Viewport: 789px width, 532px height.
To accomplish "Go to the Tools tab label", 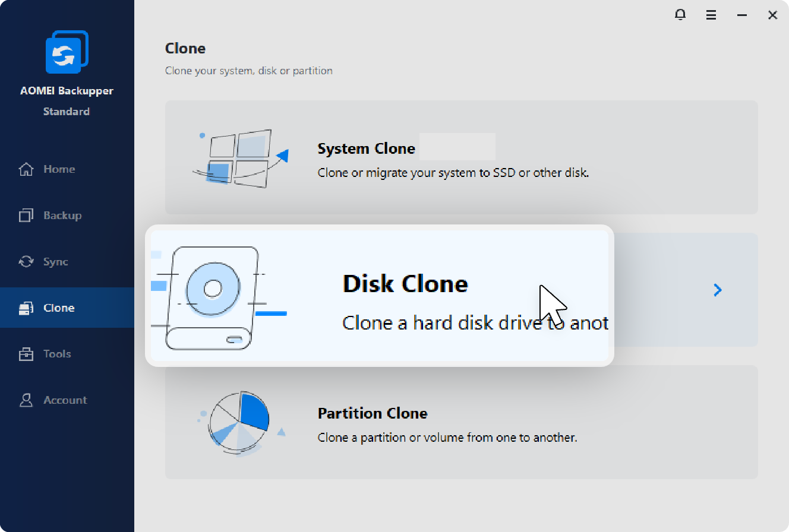I will [57, 354].
